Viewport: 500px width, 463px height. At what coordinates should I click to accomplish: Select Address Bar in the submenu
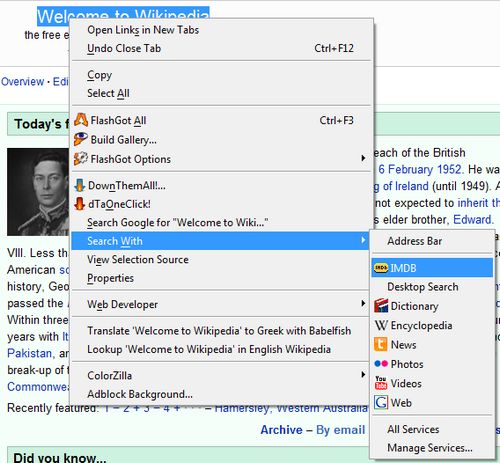coord(432,241)
